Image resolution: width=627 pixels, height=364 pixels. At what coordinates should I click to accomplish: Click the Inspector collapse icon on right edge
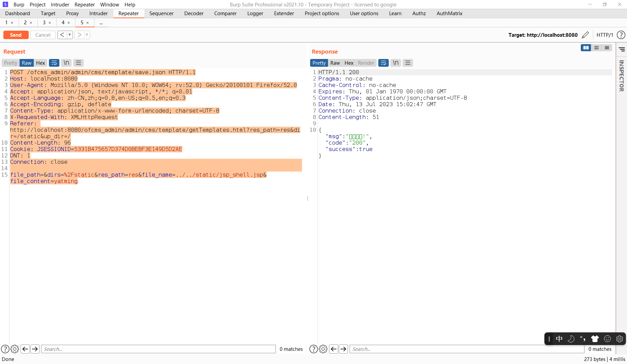tap(622, 49)
